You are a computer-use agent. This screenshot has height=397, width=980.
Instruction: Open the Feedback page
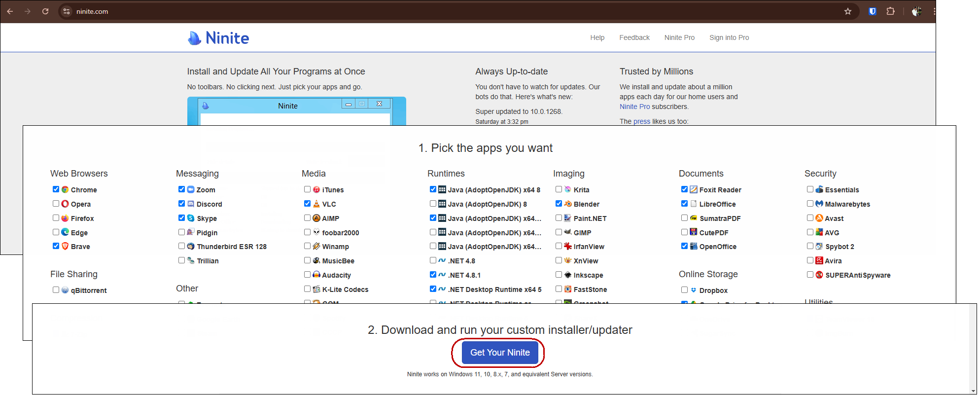pos(634,37)
